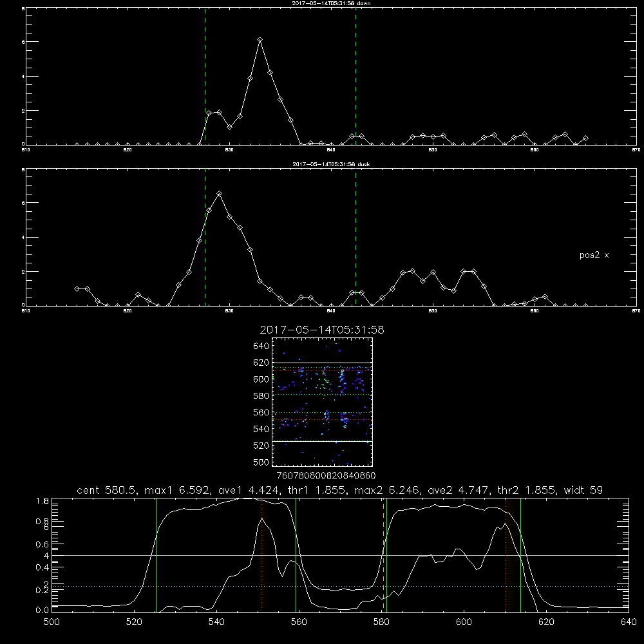Click the highest diamond point in the dawn plot

coord(260,39)
